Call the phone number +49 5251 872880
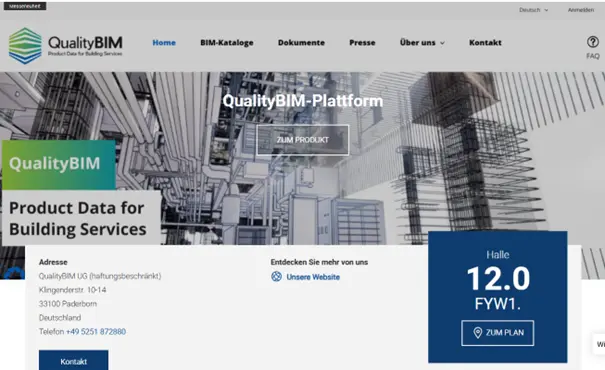 96,331
